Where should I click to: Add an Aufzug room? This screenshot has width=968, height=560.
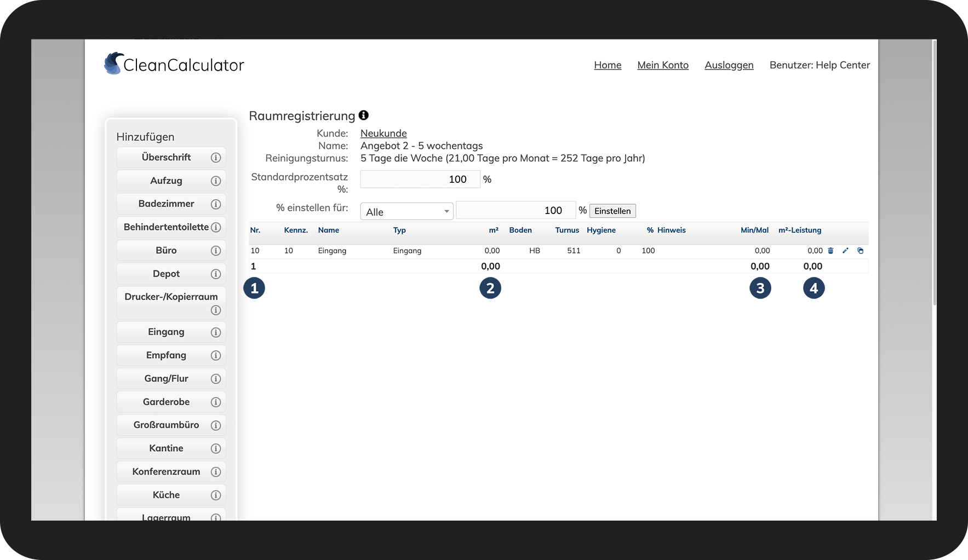click(166, 181)
